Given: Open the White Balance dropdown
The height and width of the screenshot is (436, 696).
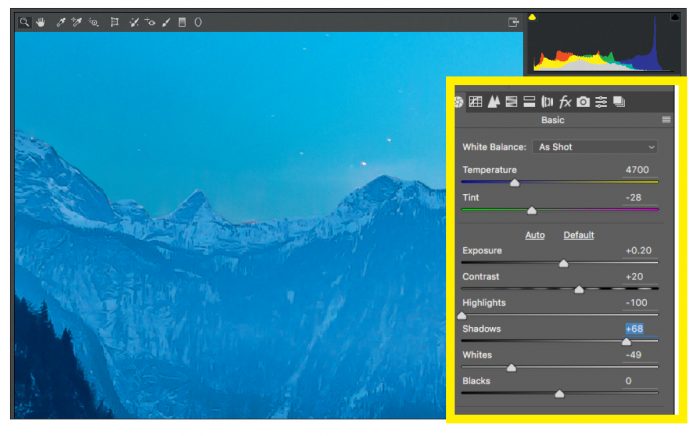Looking at the screenshot, I should click(595, 147).
